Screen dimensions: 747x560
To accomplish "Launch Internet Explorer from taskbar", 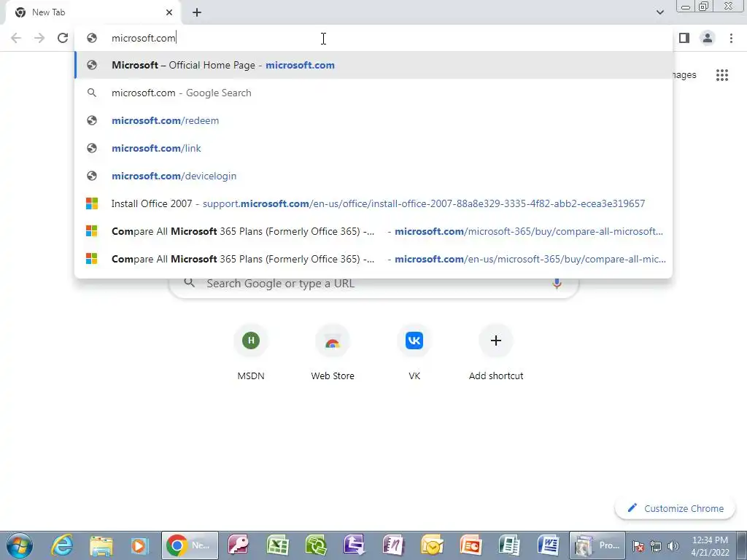I will click(x=61, y=545).
